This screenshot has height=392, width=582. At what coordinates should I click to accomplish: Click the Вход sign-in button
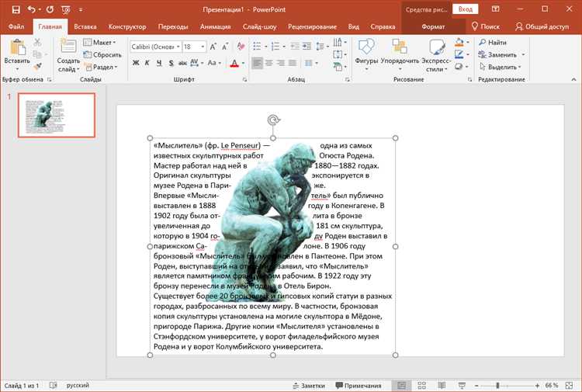[465, 9]
